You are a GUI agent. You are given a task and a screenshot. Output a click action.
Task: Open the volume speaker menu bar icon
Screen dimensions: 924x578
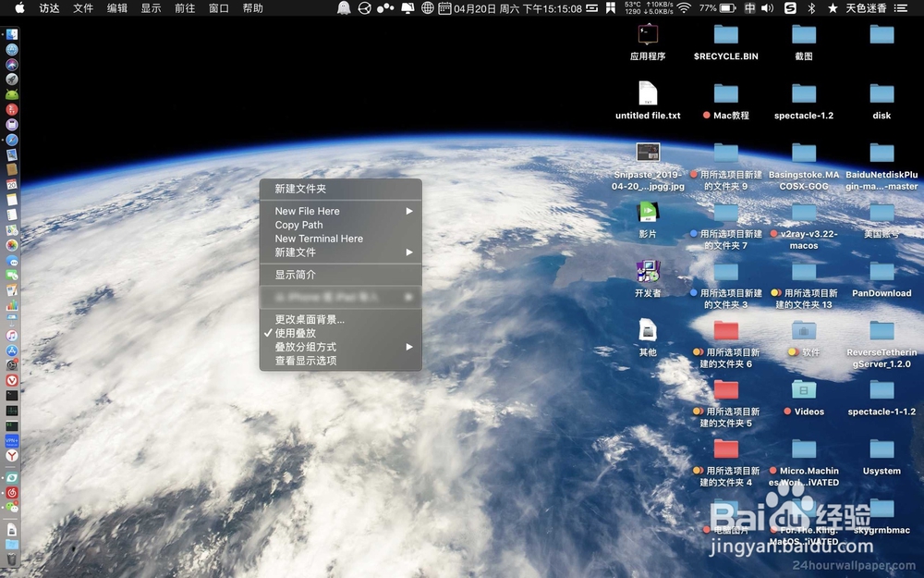[x=767, y=8]
